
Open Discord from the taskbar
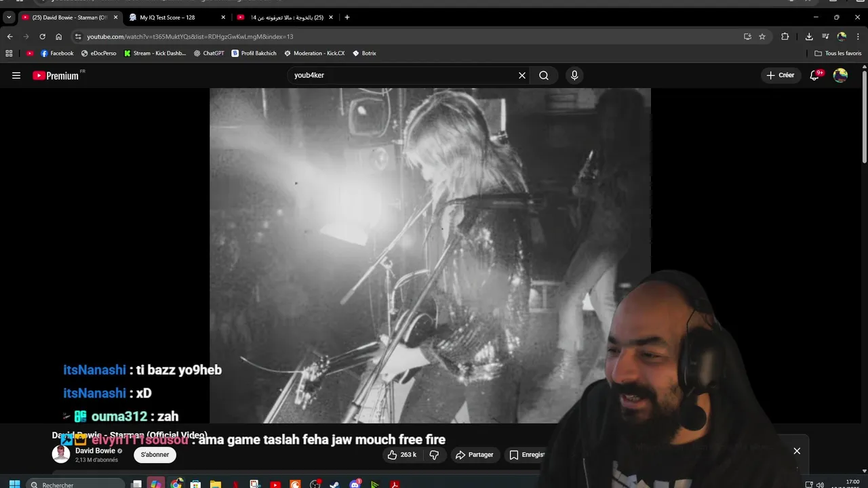pos(355,484)
